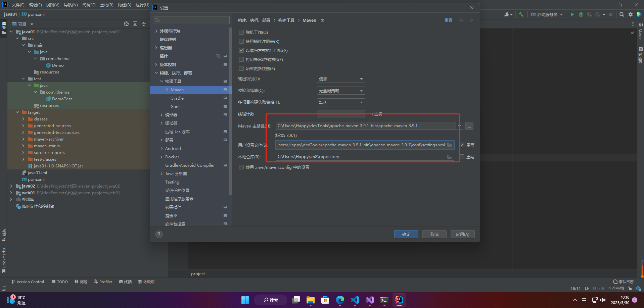Screen dimensions: 644x308
Task: Open the 事件日志 event log
Action: click(624, 282)
